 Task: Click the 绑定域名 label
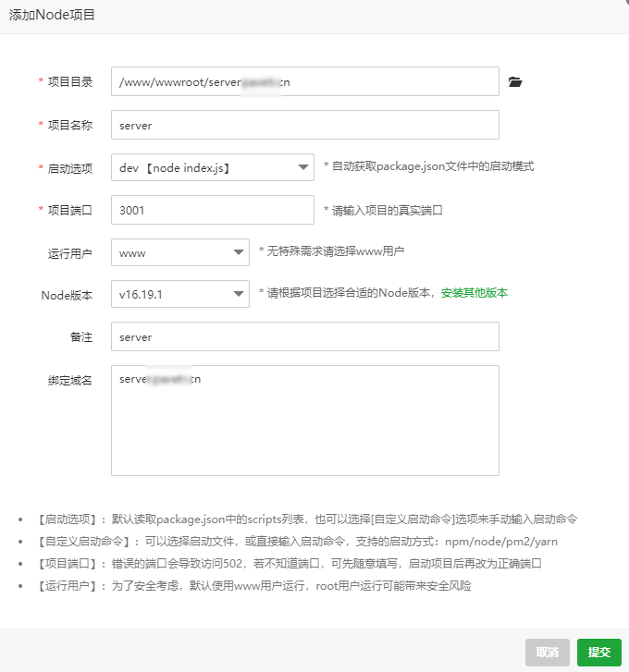tap(70, 380)
